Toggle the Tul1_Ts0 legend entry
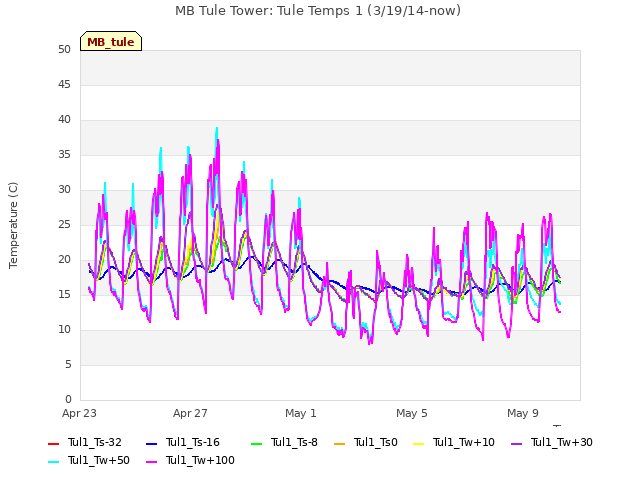Image resolution: width=640 pixels, height=480 pixels. coord(365,442)
